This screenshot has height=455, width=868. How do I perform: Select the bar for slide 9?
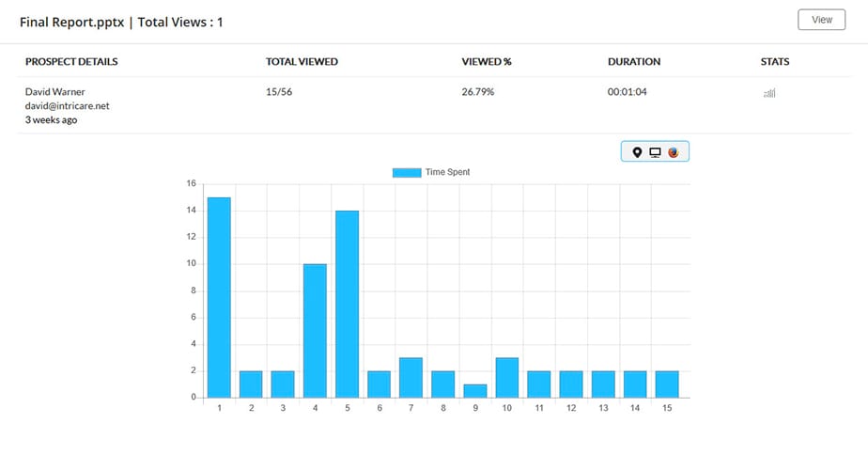tap(475, 391)
